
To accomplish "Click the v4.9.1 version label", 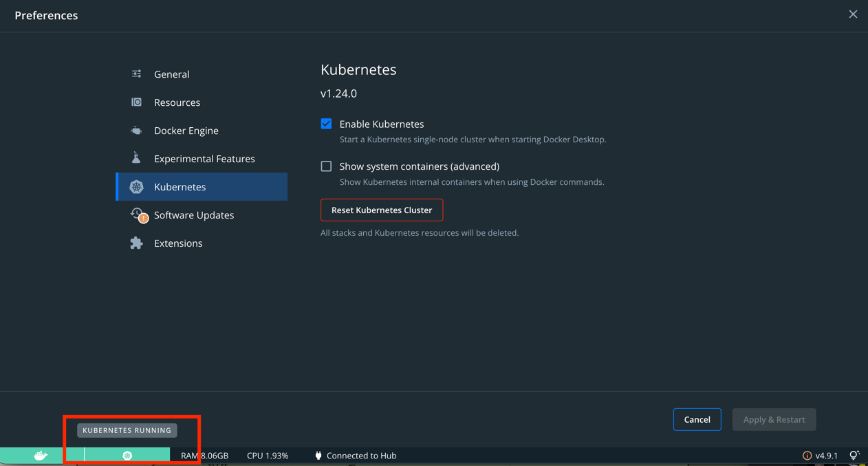I will (x=826, y=455).
